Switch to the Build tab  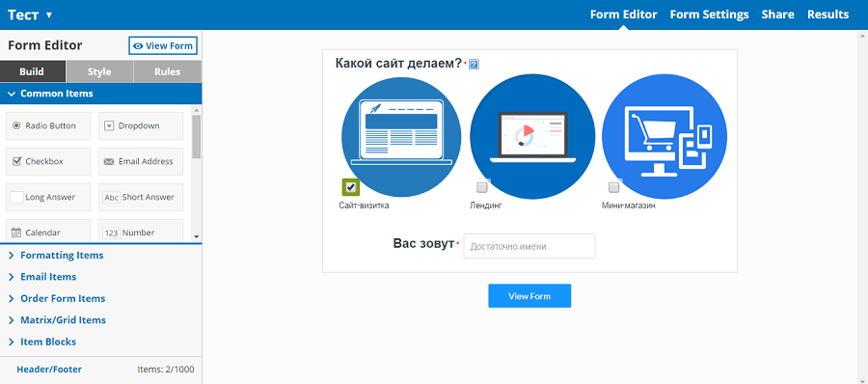click(x=33, y=71)
